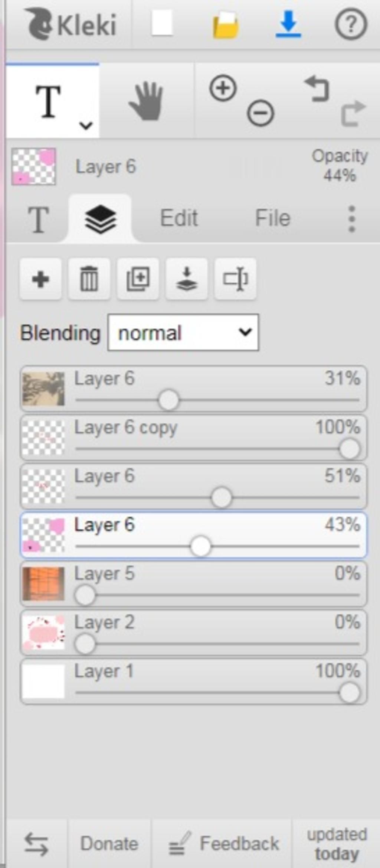Open the help question mark icon
Image resolution: width=380 pixels, height=868 pixels.
point(351,25)
